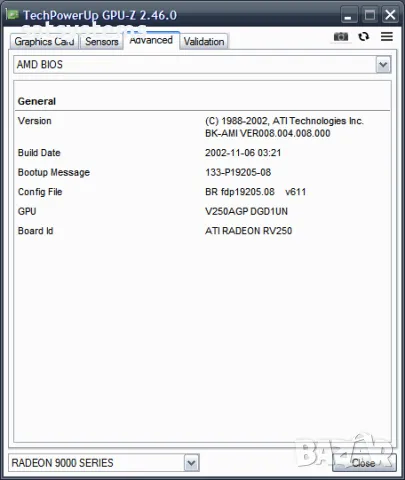This screenshot has width=405, height=480.
Task: Click the AMD BIOS combo box field
Action: pos(202,65)
